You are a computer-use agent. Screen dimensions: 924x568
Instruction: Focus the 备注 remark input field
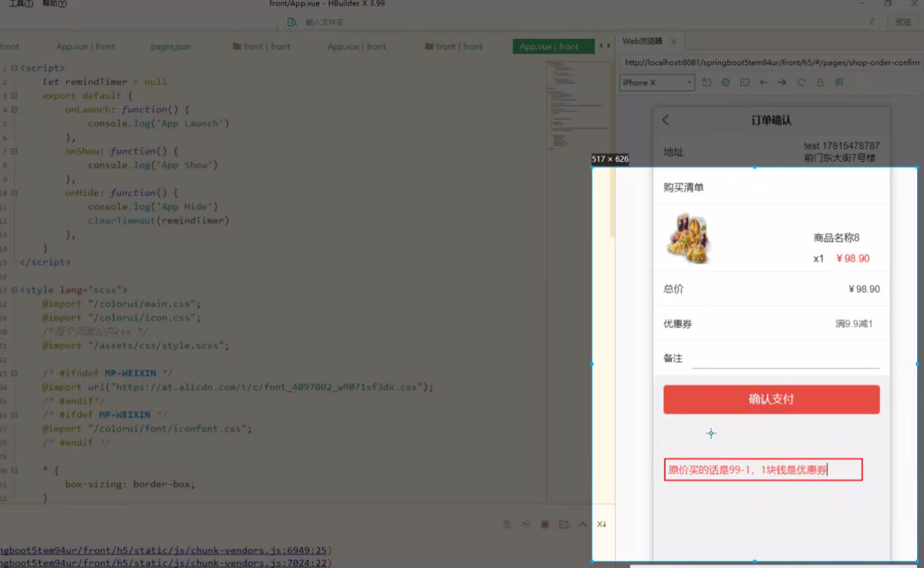(x=785, y=359)
